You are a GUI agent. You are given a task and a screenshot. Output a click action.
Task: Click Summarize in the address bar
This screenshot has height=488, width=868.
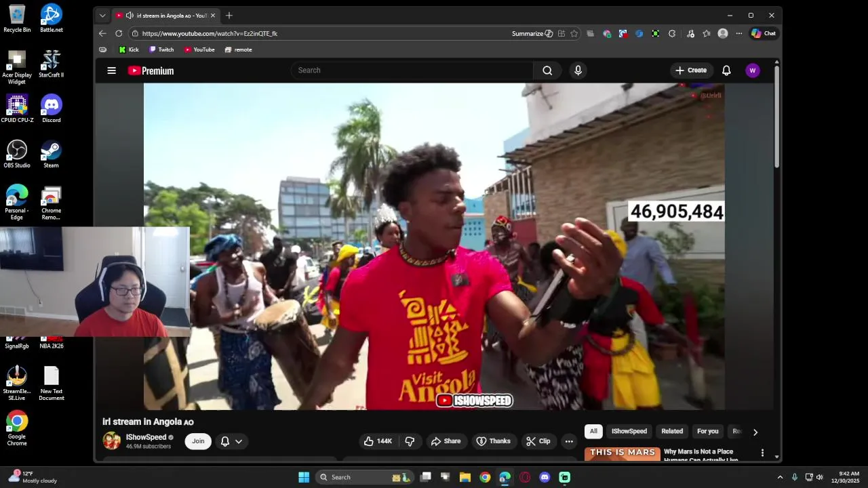(x=532, y=33)
